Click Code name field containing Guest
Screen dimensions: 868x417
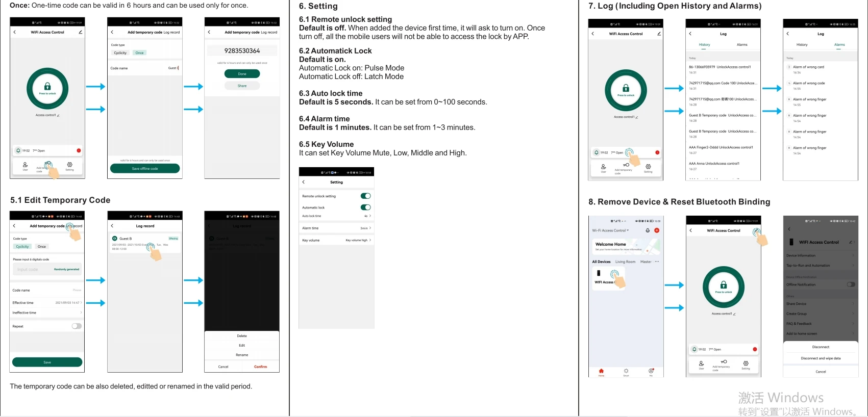145,68
